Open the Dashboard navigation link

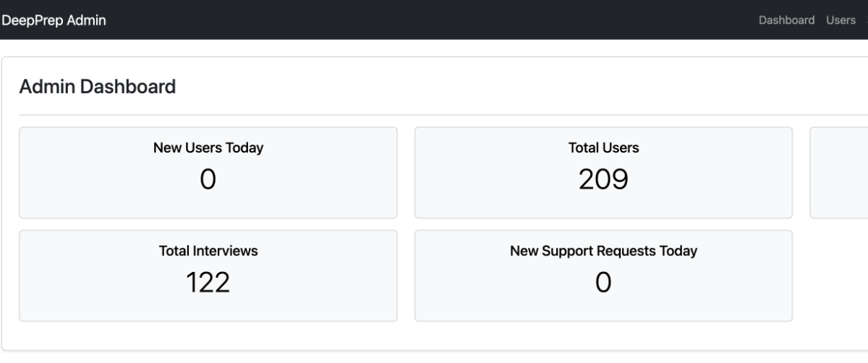(x=786, y=20)
